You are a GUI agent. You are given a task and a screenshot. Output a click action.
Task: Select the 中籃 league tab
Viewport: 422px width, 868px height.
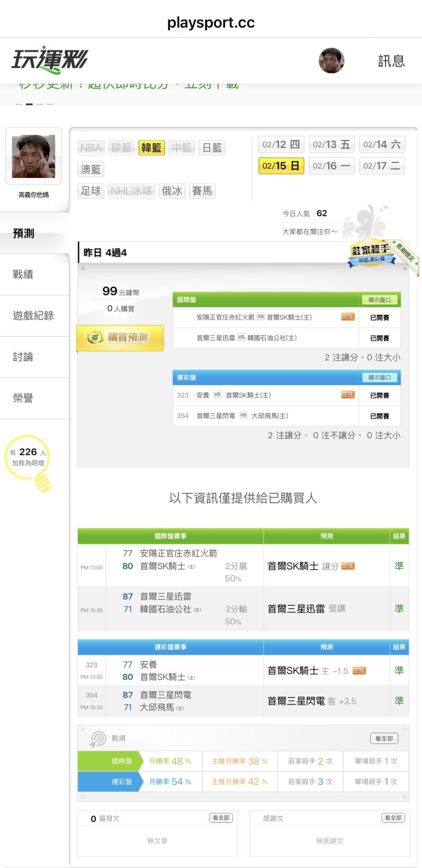tap(182, 148)
